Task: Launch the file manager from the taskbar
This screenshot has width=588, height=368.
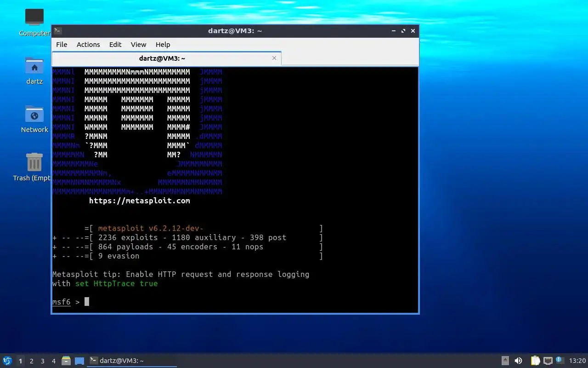Action: 66,361
